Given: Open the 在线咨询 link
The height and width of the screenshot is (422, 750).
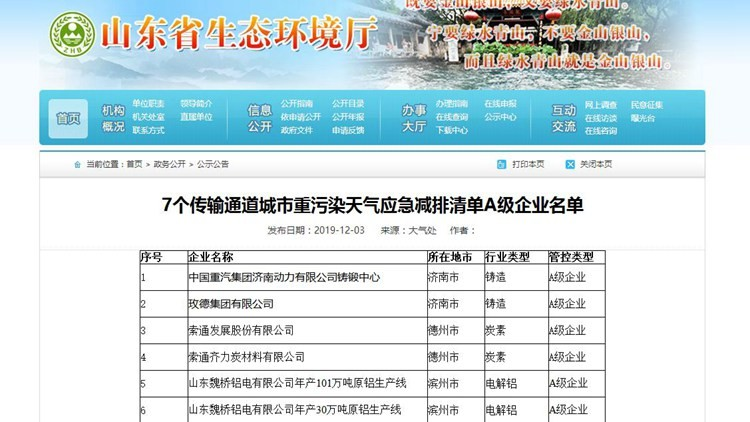Looking at the screenshot, I should point(601,131).
